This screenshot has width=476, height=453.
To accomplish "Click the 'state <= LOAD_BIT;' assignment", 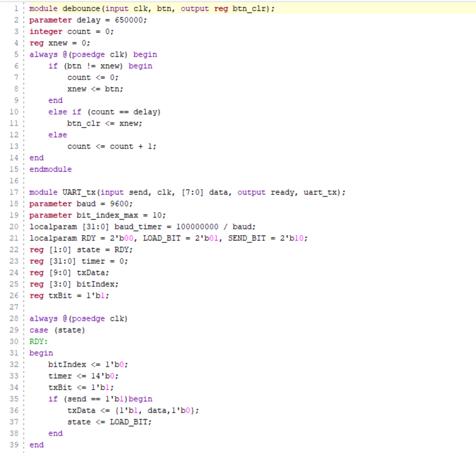I will 109,422.
